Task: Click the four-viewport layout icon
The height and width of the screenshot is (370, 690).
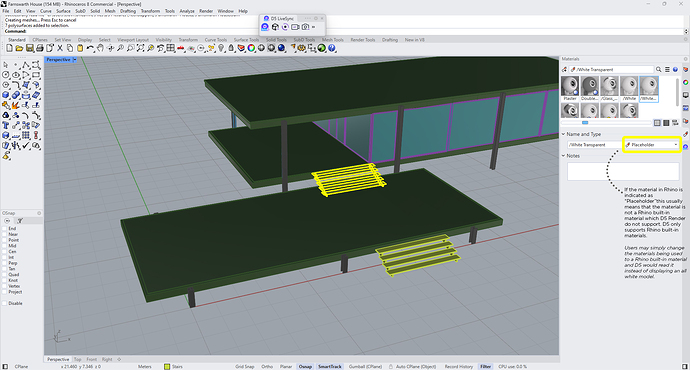Action: [171, 48]
